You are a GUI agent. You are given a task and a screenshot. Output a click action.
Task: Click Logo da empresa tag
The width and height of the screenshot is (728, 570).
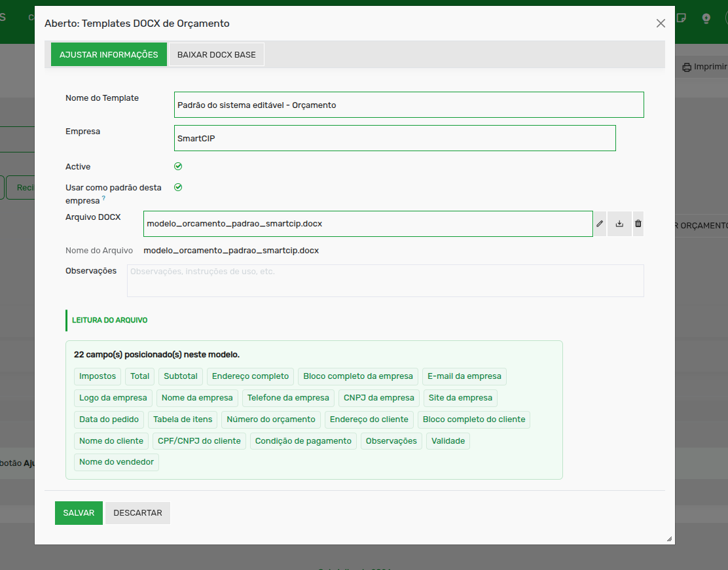click(113, 398)
